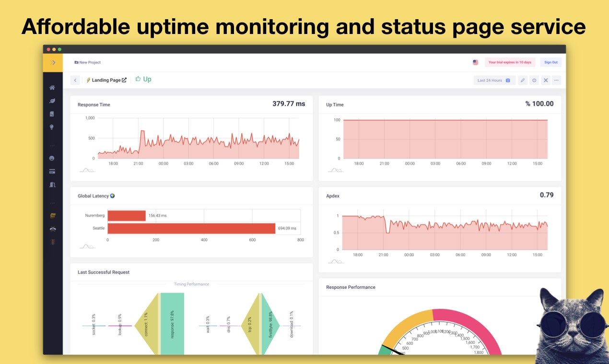Open the door icon in the sidebar
609x364 pixels.
[x=52, y=184]
